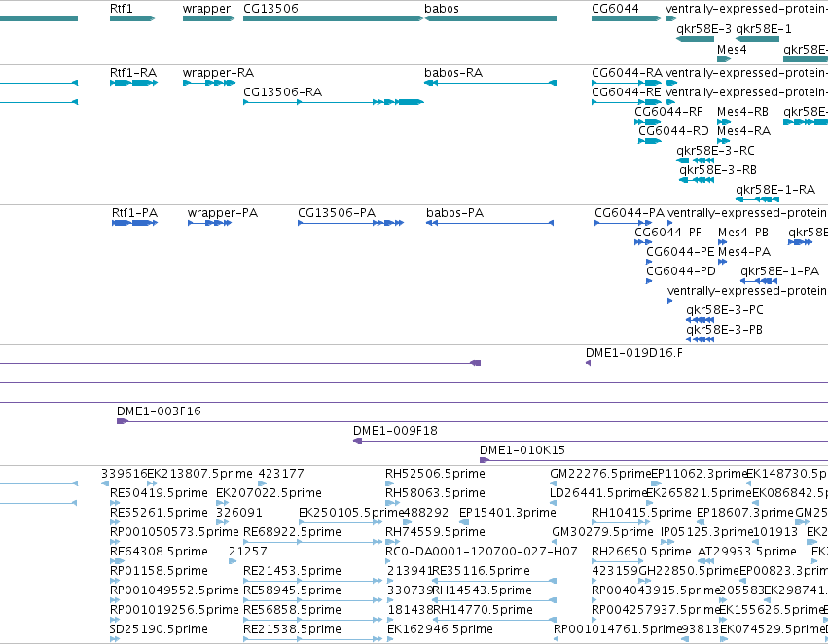828x644 pixels.
Task: Open the Rtf1-PA protein feature
Action: 134,223
